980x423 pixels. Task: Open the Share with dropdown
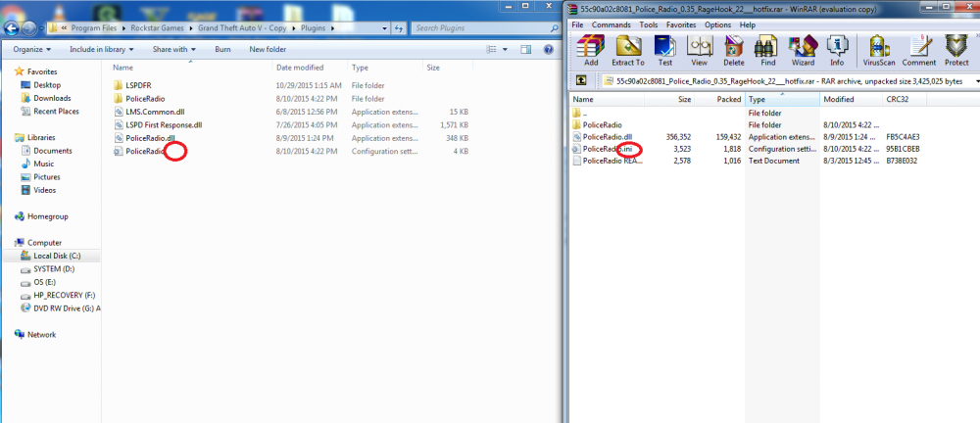point(173,49)
